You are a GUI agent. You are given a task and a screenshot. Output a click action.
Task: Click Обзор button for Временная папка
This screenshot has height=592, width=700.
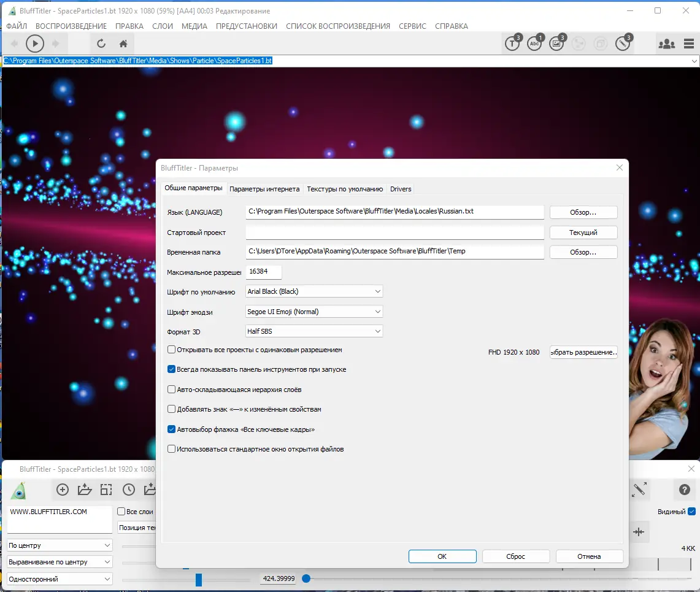coord(583,252)
